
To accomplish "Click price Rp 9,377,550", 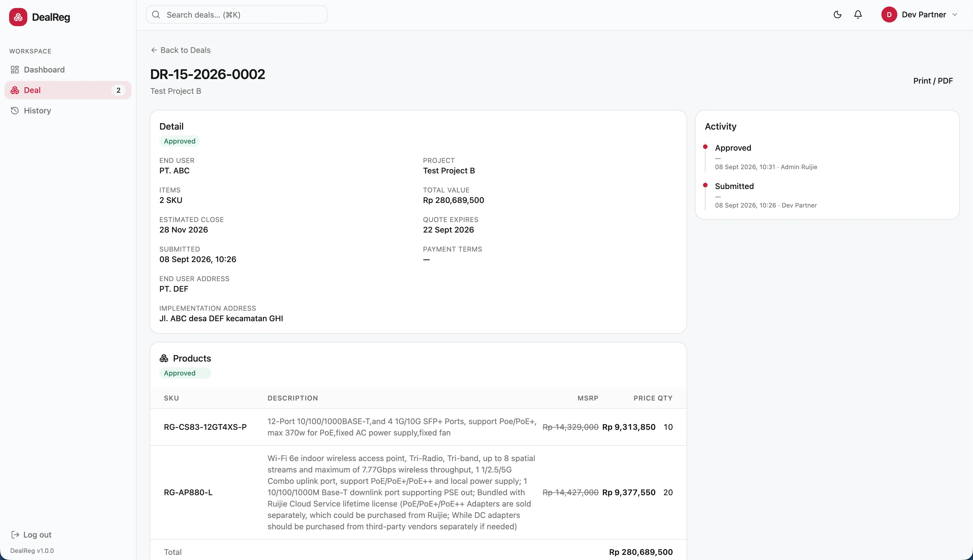I will click(x=629, y=492).
